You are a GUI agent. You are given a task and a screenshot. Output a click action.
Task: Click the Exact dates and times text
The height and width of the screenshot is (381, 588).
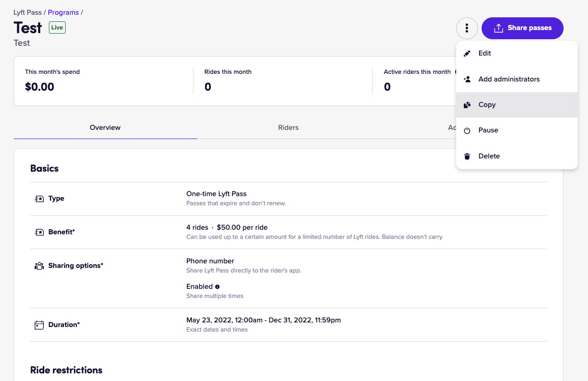tap(217, 330)
